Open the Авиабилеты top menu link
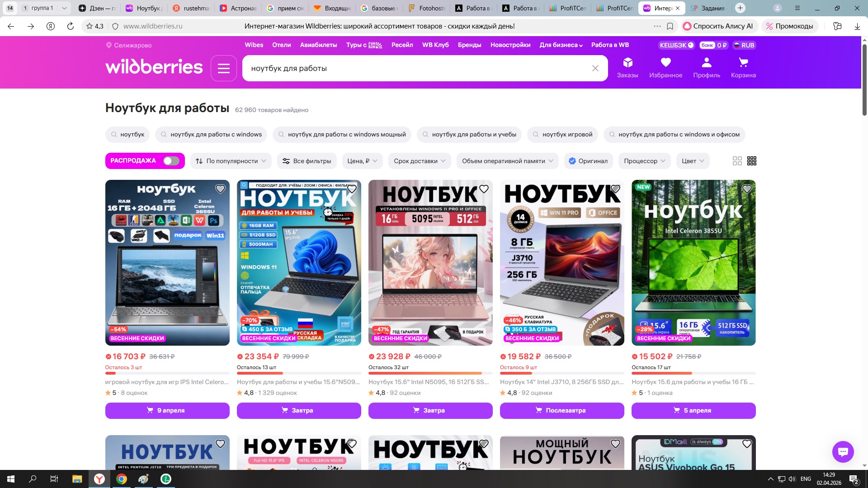Screen dimensions: 868x488 click(318, 45)
